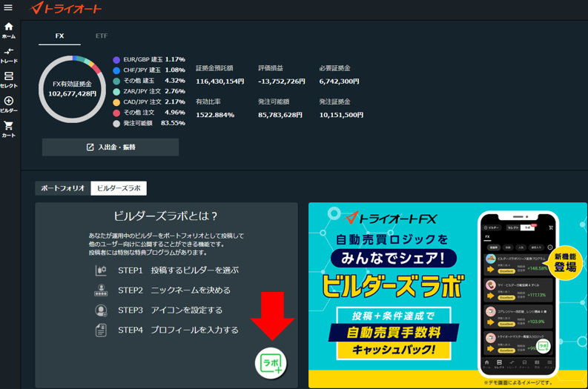The width and height of the screenshot is (588, 389).
Task: Select the ポートフォリオ tab
Action: pos(63,188)
